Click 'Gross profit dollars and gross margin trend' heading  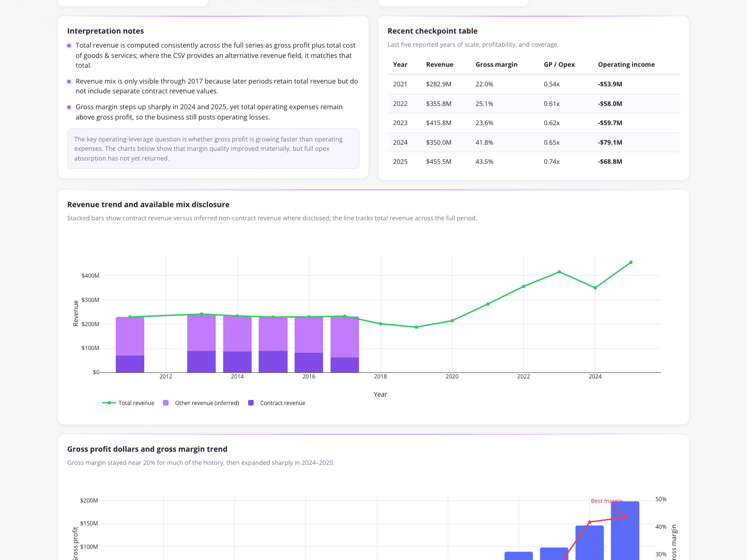(147, 449)
